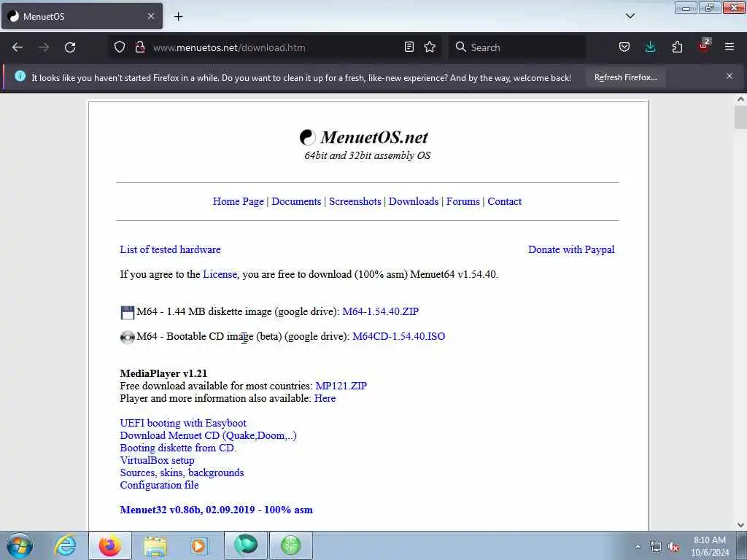Close the MenuetOS tab

point(150,16)
